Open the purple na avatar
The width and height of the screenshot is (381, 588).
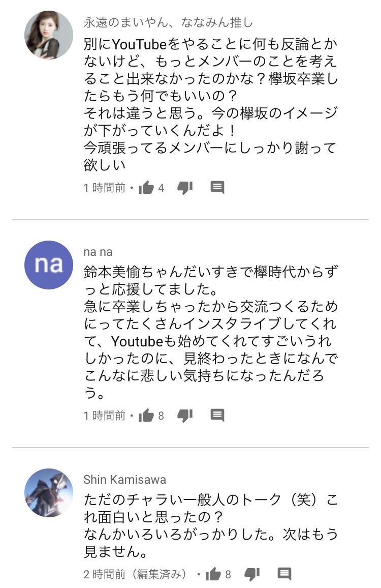coord(49,264)
